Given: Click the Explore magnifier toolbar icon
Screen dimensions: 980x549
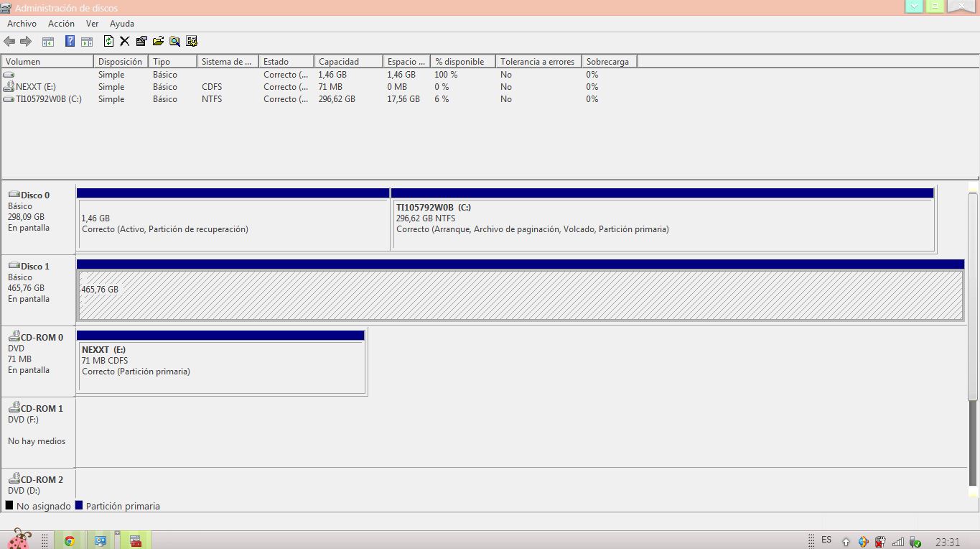Looking at the screenshot, I should (x=174, y=41).
